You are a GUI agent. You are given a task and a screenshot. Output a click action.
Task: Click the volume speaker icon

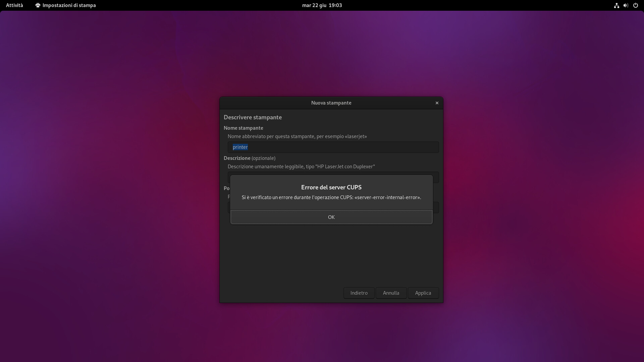(x=626, y=5)
